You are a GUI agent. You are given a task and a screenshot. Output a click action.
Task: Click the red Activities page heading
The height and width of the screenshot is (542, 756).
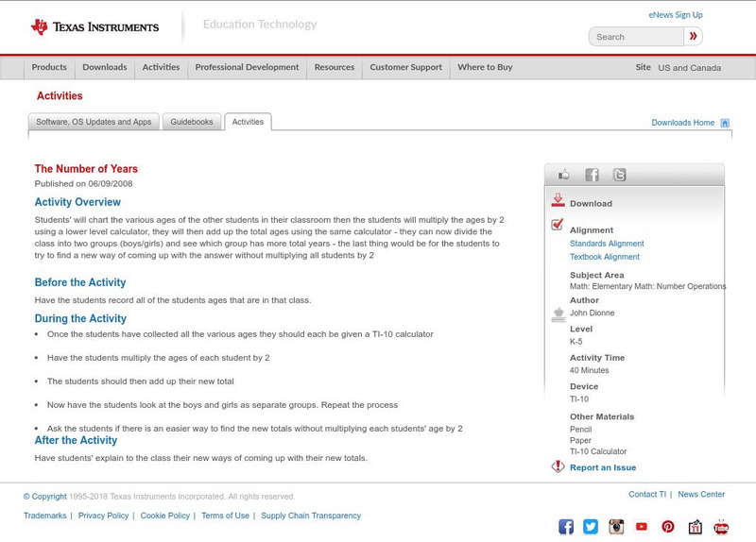[x=60, y=96]
